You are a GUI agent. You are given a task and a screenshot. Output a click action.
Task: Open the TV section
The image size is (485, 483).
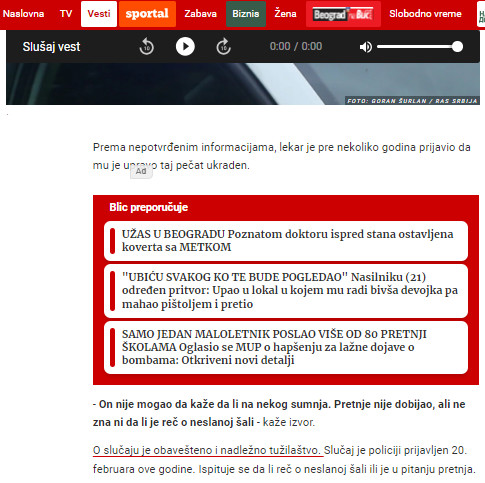(x=66, y=14)
